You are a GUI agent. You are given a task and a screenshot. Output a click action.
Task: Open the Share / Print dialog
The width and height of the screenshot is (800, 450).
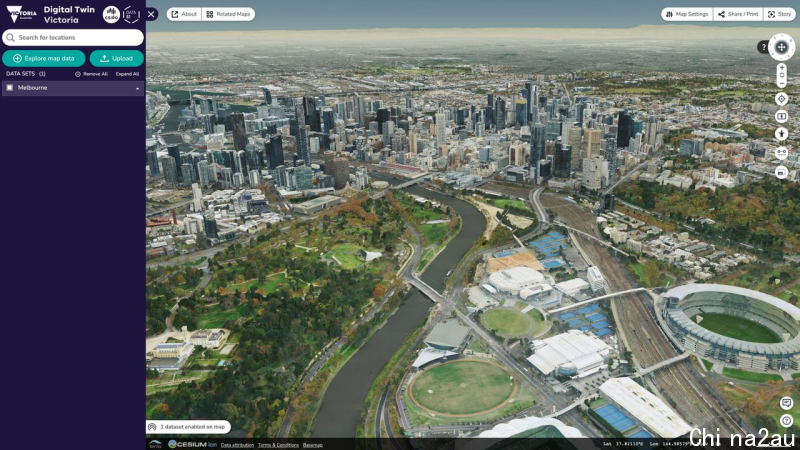738,14
